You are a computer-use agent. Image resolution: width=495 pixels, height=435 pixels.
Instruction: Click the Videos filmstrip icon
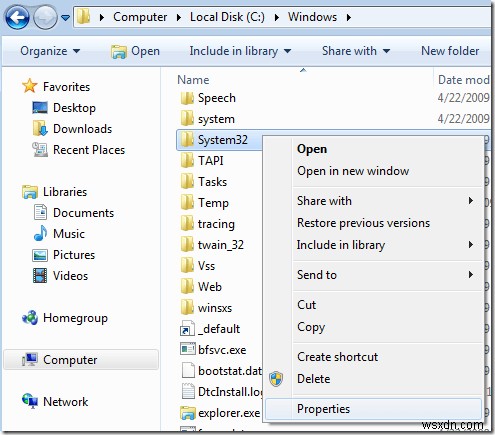40,276
